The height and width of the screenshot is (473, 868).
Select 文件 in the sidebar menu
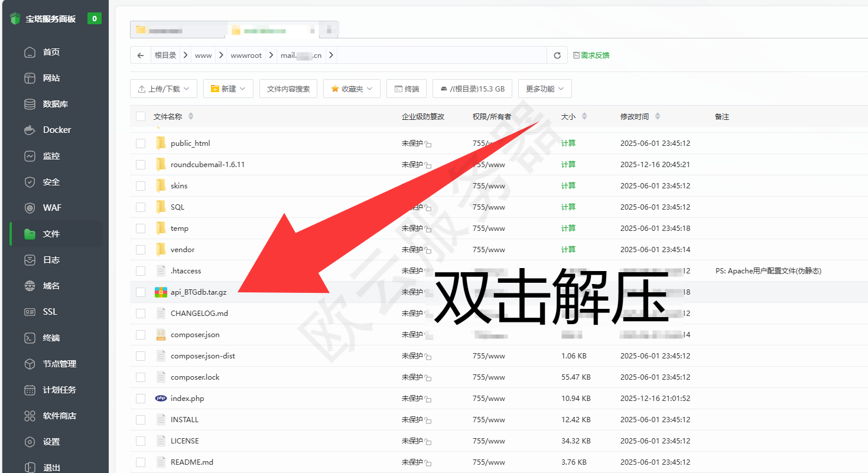(x=51, y=234)
